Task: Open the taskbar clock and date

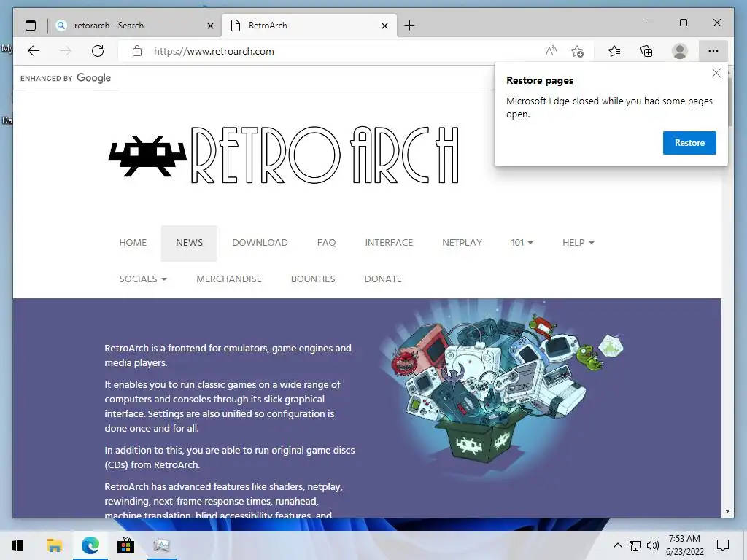Action: point(684,545)
